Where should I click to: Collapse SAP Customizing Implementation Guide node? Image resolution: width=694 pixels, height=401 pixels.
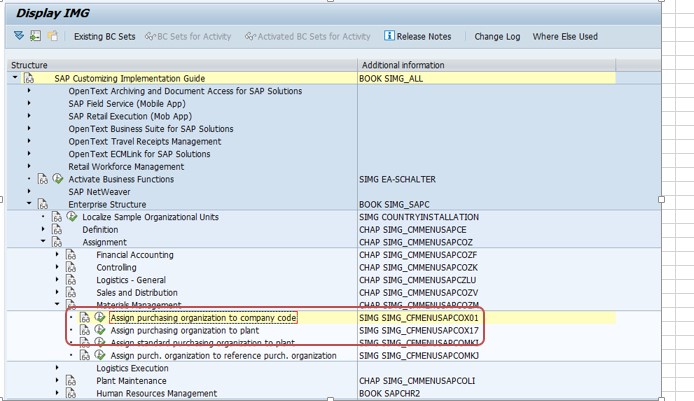[x=15, y=77]
